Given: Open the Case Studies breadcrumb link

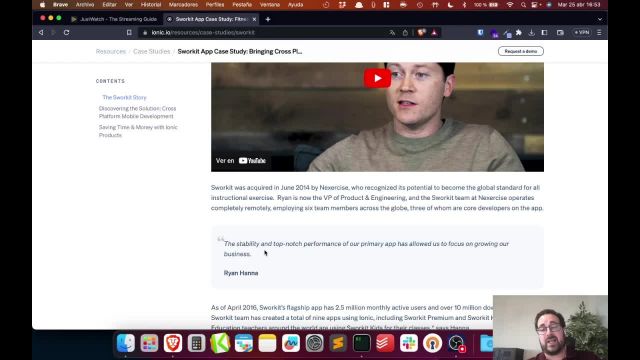Looking at the screenshot, I should tap(151, 51).
